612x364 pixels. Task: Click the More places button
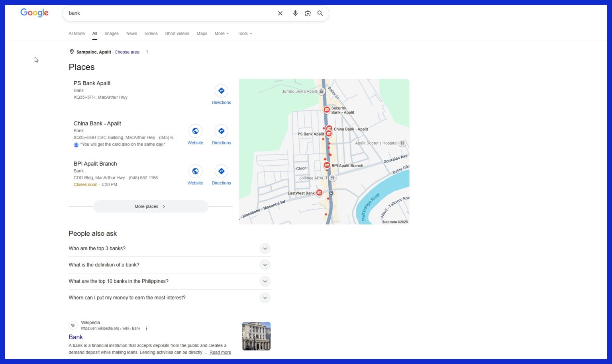click(x=150, y=206)
